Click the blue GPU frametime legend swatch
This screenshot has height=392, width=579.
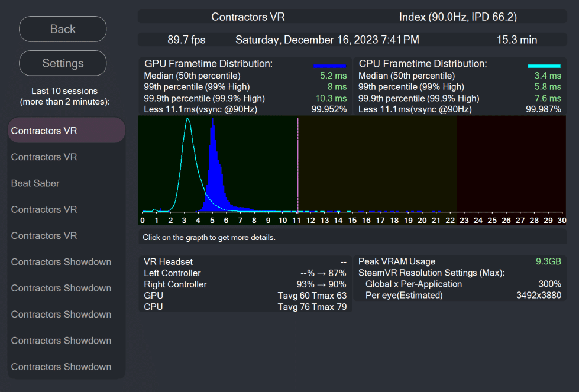(x=330, y=66)
